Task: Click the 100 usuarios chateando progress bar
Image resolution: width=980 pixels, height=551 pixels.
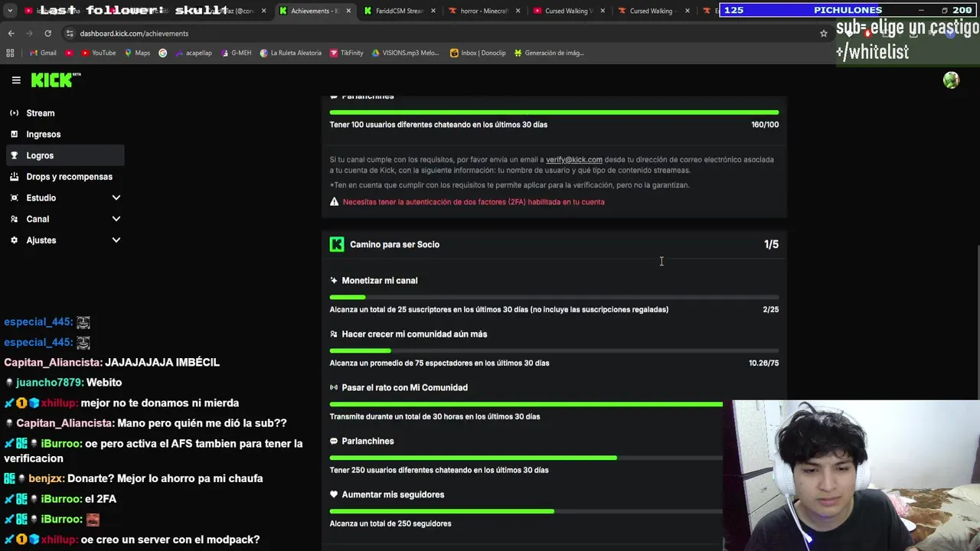Action: 554,112
